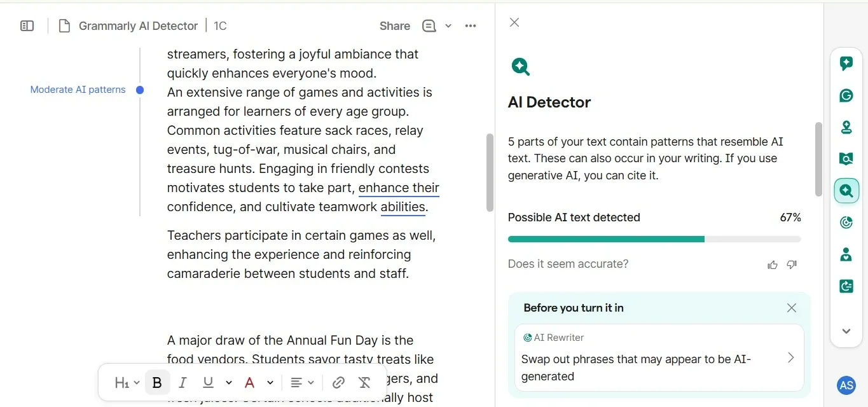Image resolution: width=868 pixels, height=407 pixels.
Task: Toggle bold formatting
Action: [x=157, y=383]
